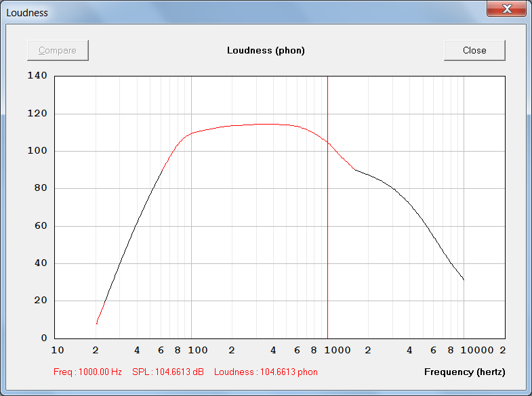Click the 1000 label on frequency axis

337,350
